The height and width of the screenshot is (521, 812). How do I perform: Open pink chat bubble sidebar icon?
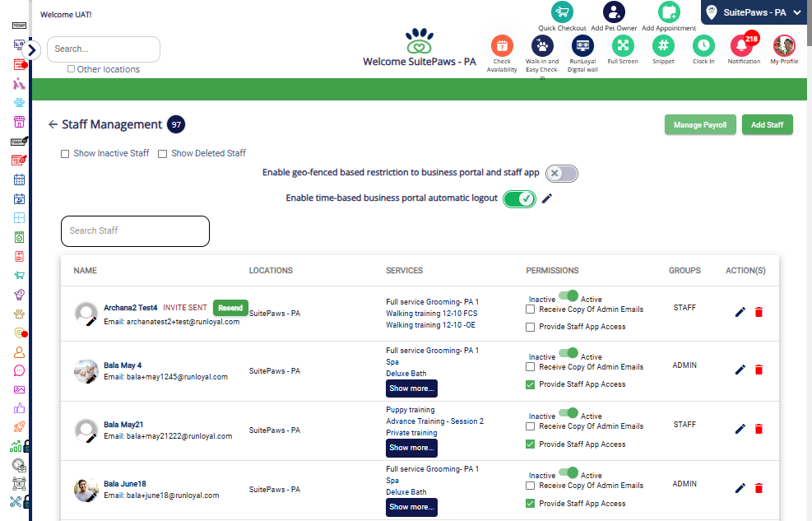(19, 371)
